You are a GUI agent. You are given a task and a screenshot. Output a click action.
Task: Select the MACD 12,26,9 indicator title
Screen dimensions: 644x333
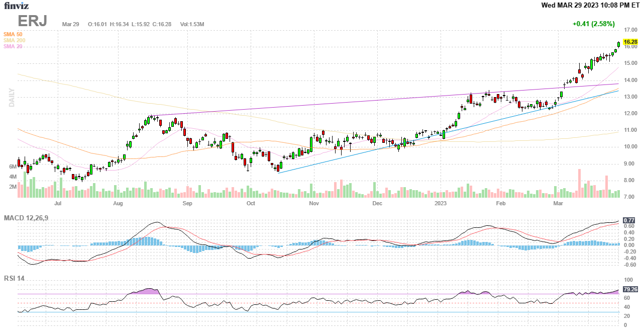(29, 218)
